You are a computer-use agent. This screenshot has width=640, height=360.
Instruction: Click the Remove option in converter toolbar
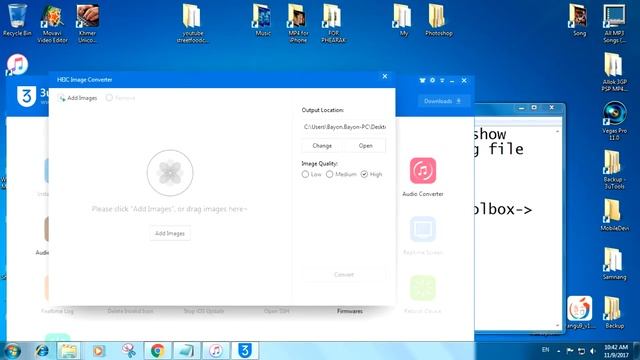120,98
